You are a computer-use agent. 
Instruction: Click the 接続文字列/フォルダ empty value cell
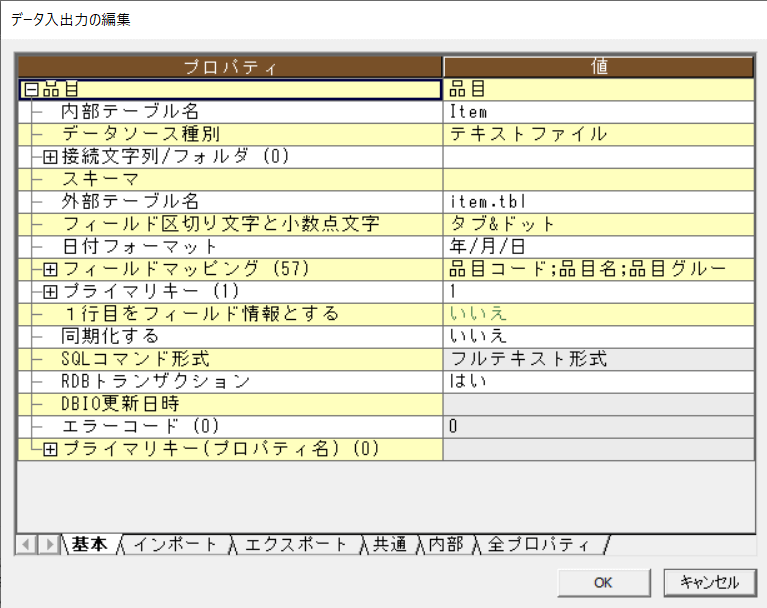[x=599, y=157]
